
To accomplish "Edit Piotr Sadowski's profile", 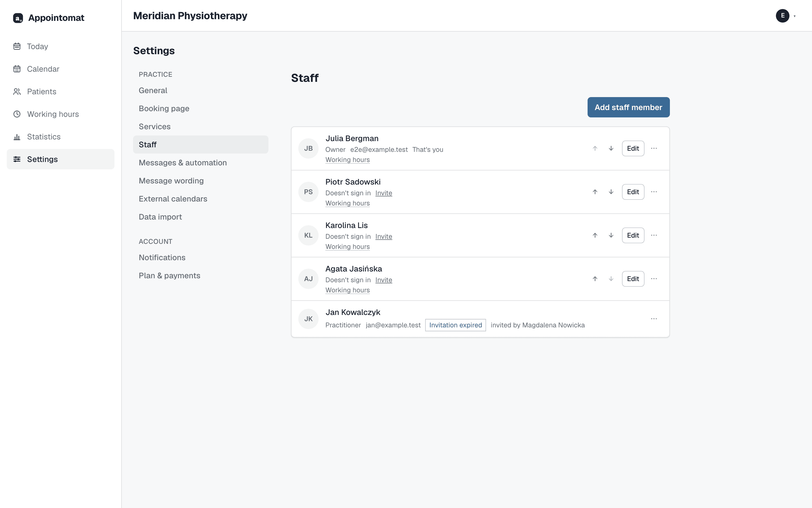I will click(x=633, y=192).
